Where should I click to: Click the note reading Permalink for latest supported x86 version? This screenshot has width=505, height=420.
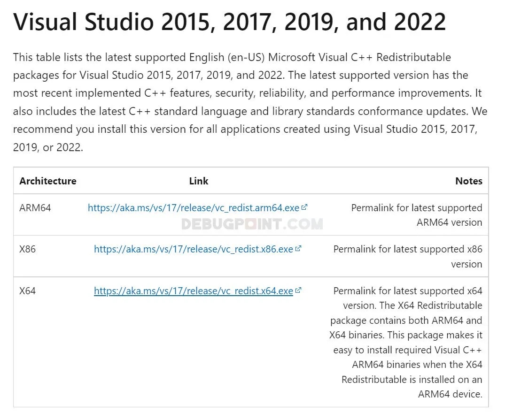(x=408, y=256)
